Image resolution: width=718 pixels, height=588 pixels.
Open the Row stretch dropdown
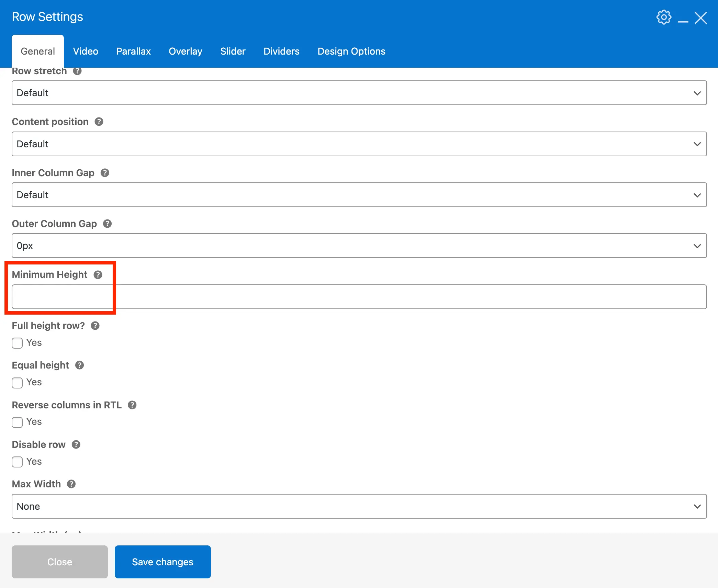click(359, 93)
